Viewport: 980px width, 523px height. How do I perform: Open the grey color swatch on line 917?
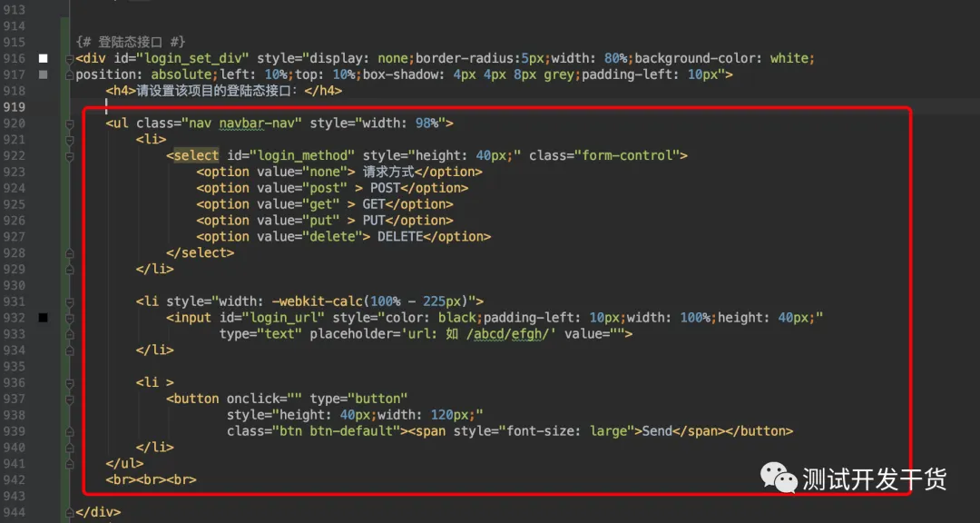click(44, 75)
